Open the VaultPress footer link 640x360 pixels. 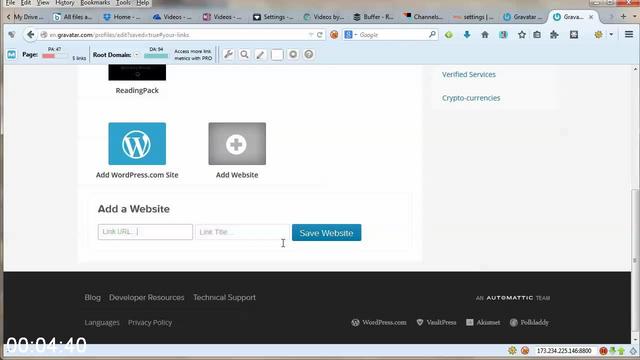[436, 322]
